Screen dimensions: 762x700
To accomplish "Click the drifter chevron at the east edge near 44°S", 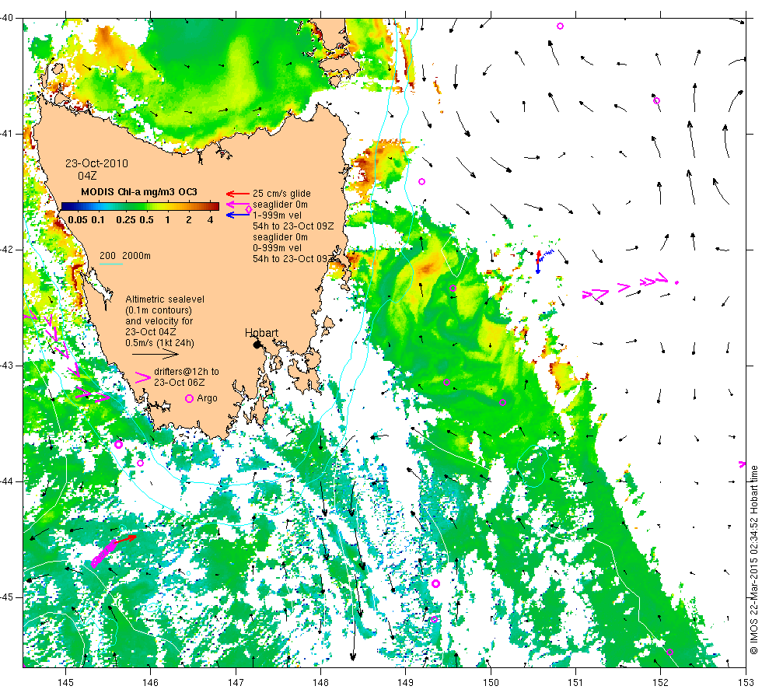I will 742,464.
